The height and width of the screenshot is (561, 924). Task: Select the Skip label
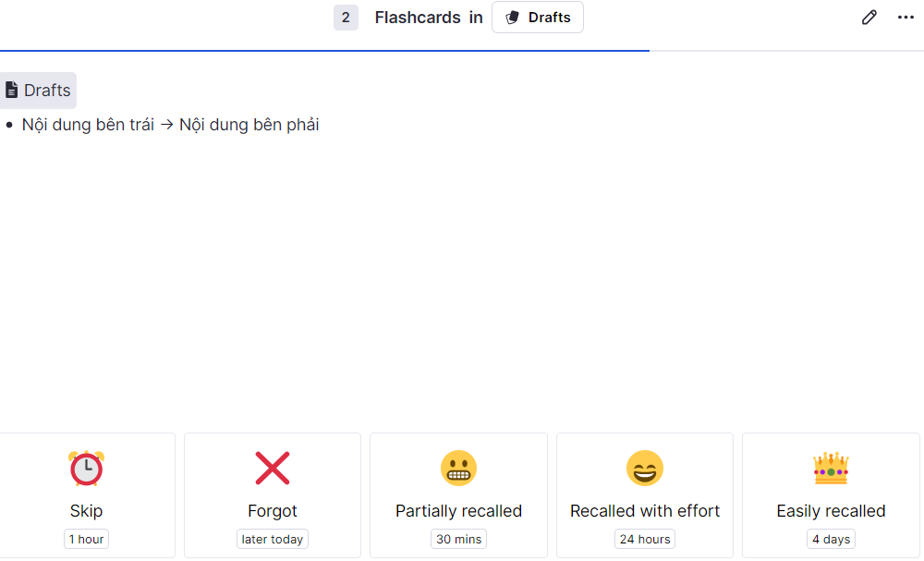click(x=86, y=511)
